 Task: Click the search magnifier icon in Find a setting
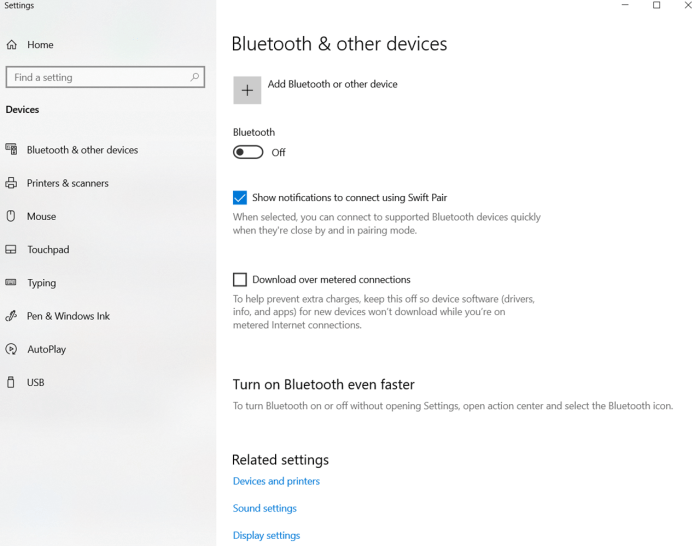pos(195,77)
